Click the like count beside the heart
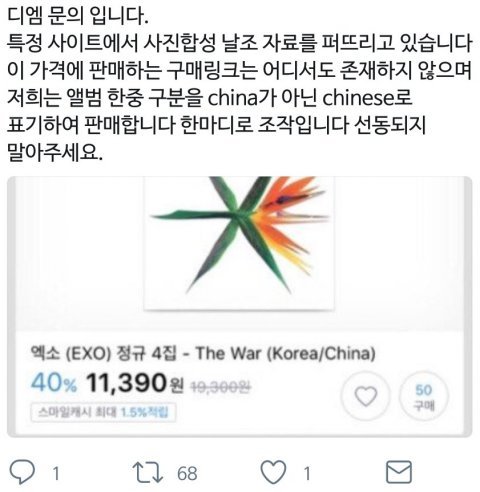 307,473
